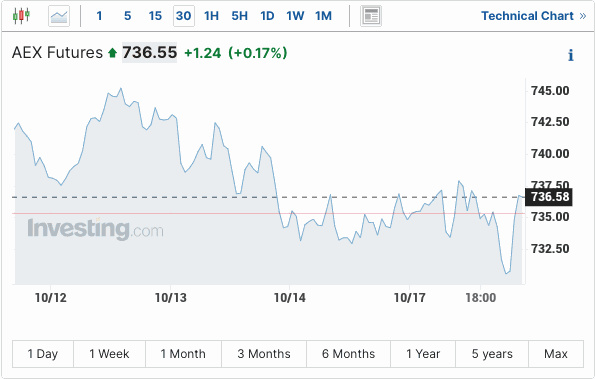595x379 pixels.
Task: Show the 5 years range
Action: 492,354
